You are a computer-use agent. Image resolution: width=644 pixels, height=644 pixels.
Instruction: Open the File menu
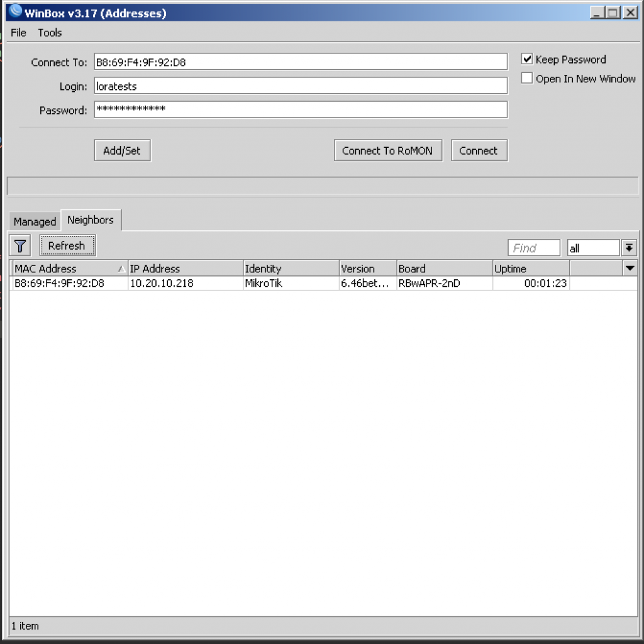coord(18,33)
